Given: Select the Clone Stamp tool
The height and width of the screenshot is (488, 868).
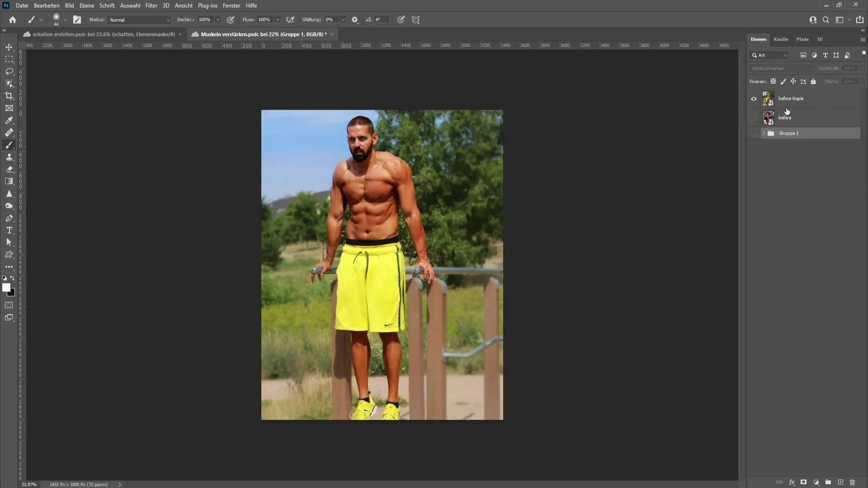Looking at the screenshot, I should point(9,157).
